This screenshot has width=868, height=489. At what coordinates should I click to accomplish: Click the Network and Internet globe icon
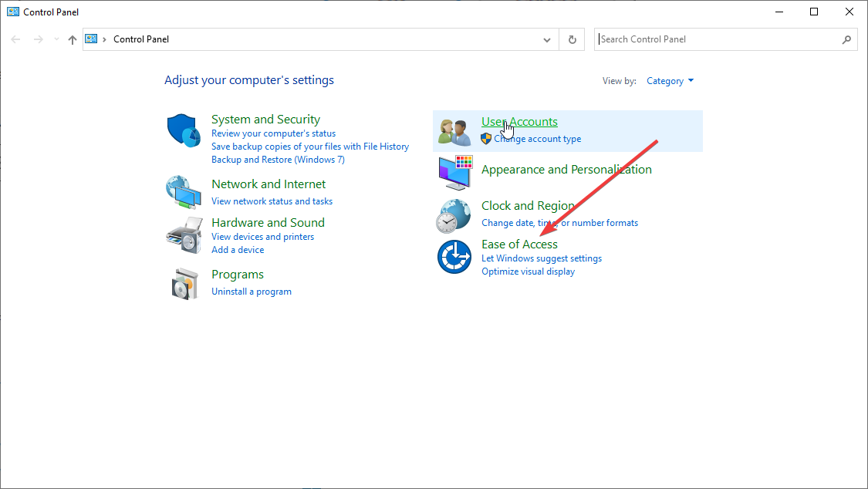point(184,192)
